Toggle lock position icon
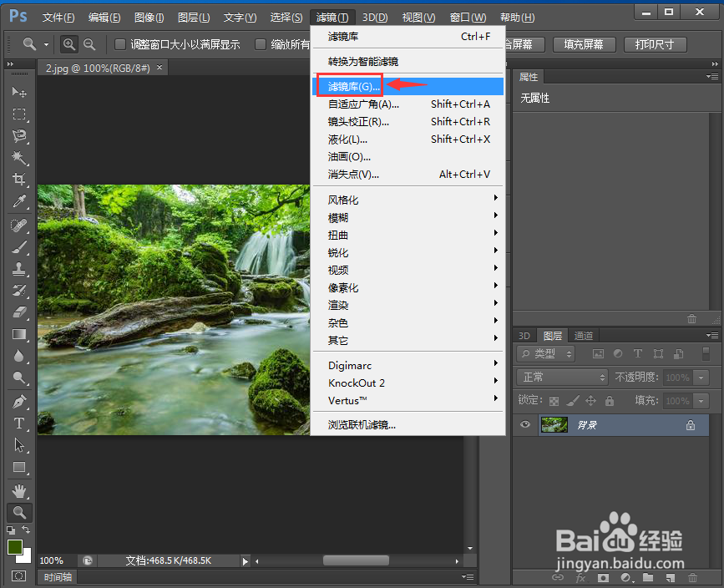724x588 pixels. click(591, 400)
